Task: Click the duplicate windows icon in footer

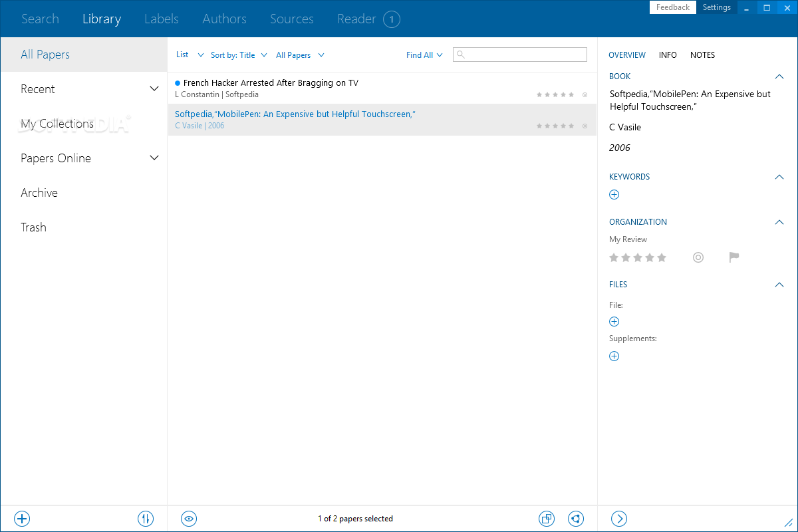Action: click(x=546, y=519)
